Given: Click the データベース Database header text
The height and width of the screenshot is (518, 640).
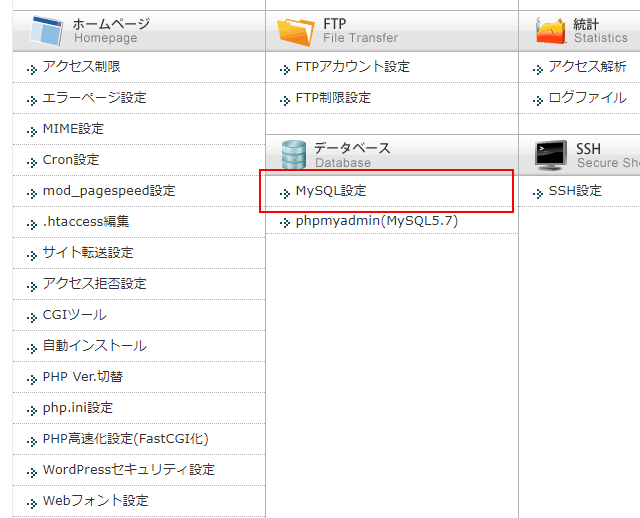Looking at the screenshot, I should click(x=352, y=155).
